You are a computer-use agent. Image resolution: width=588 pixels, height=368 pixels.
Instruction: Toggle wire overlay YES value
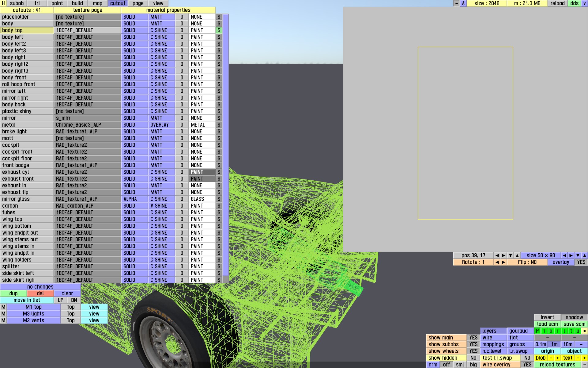pyautogui.click(x=527, y=365)
